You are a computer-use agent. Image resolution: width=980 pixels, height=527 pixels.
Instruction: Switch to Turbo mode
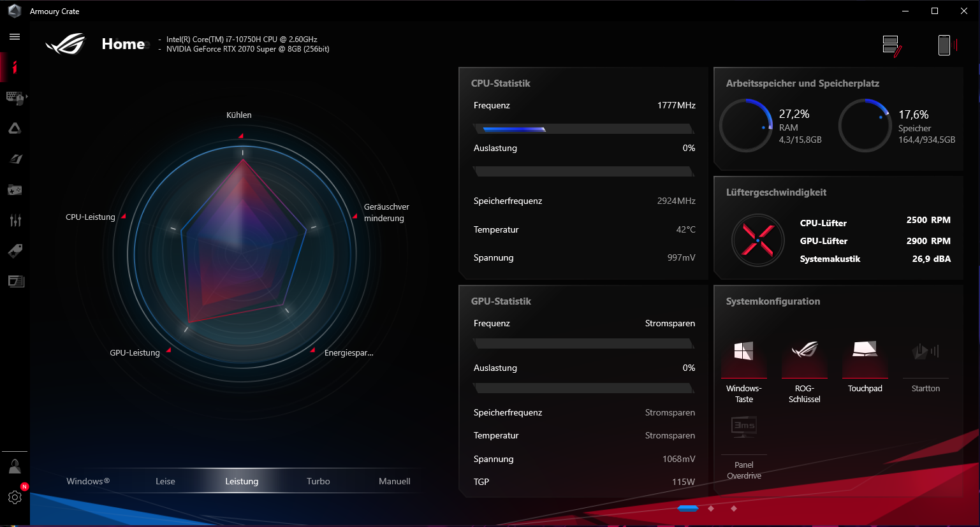318,481
